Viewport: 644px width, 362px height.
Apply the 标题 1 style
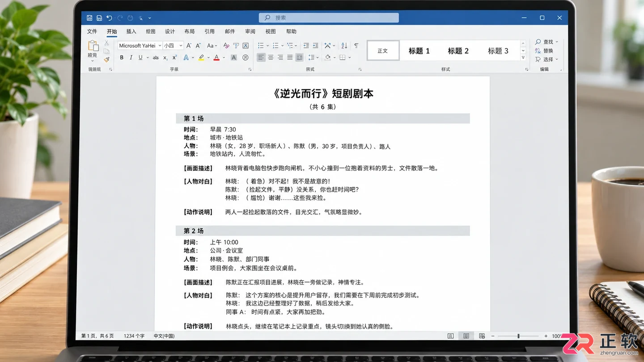tap(419, 51)
